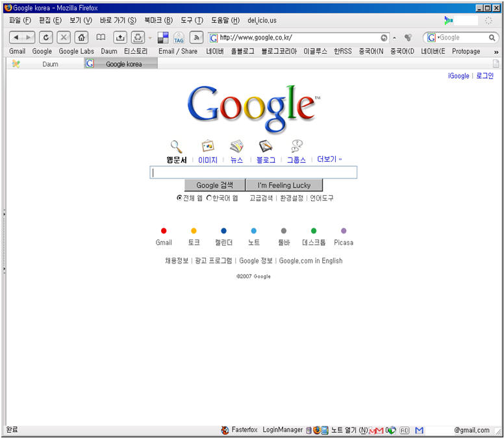Click the blue notebook icon in status bar
Screen dimensions: 504x438
tap(325, 430)
